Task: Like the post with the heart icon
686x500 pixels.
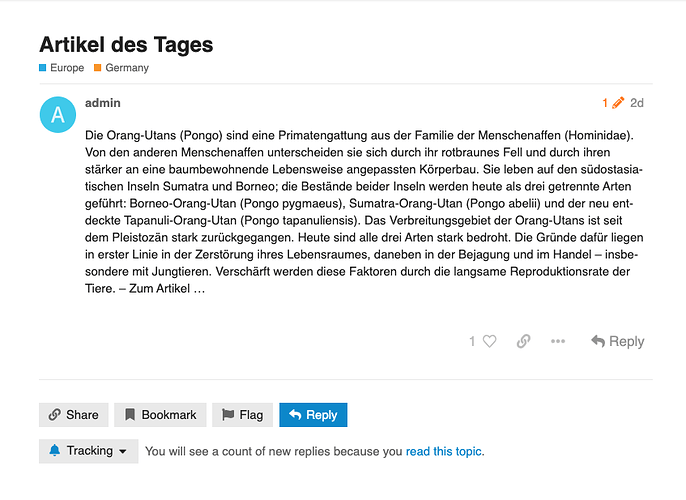Action: [489, 341]
